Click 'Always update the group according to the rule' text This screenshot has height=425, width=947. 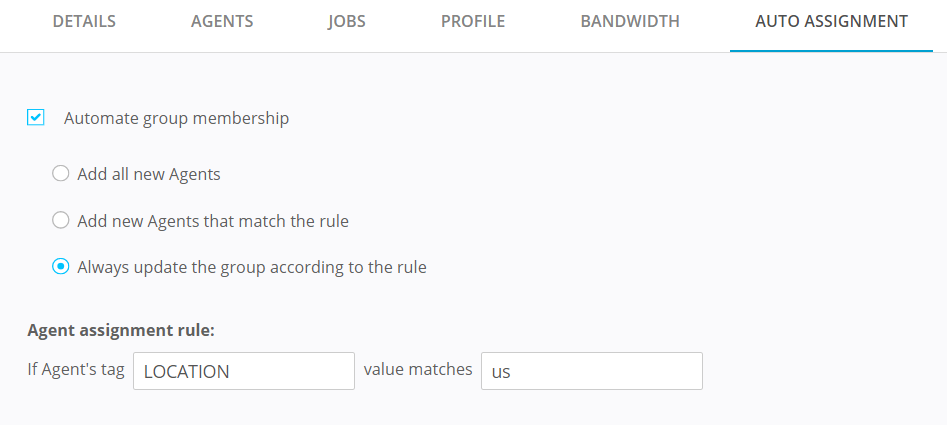(x=252, y=267)
